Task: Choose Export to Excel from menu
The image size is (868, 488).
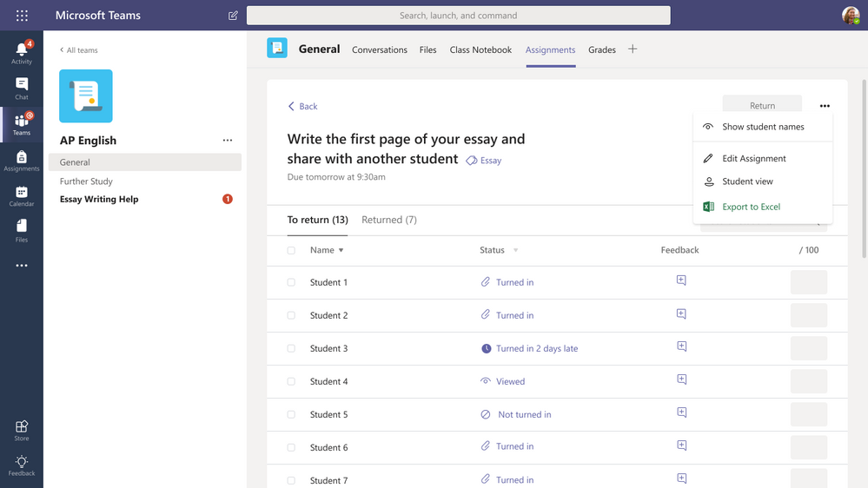Action: 751,207
